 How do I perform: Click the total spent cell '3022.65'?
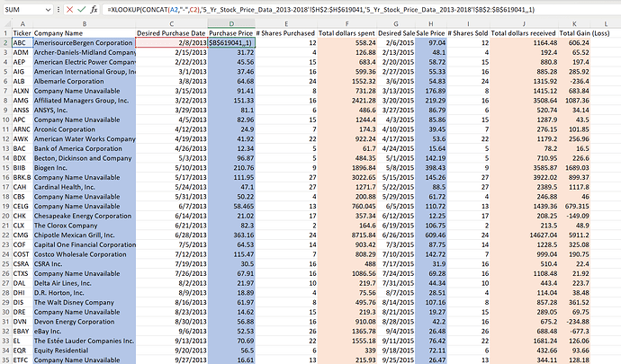coord(346,177)
